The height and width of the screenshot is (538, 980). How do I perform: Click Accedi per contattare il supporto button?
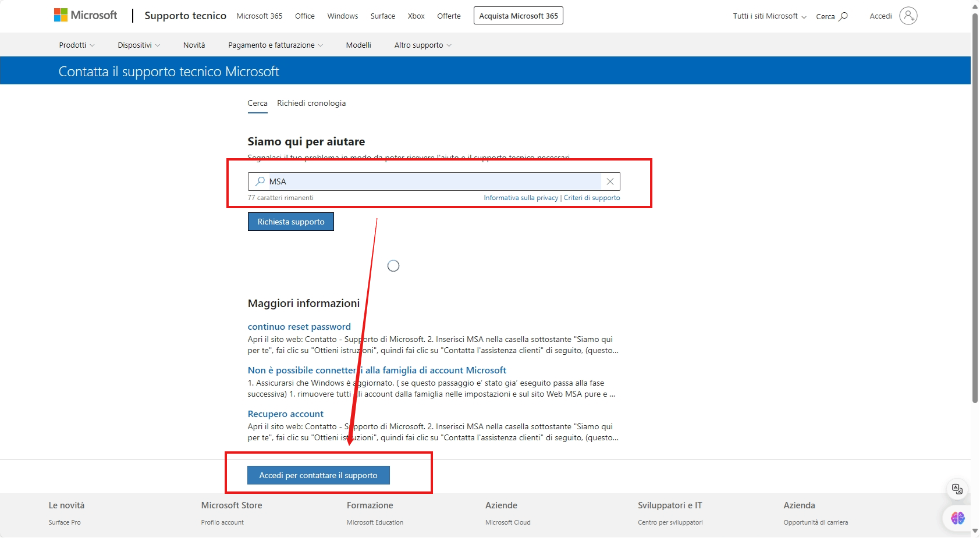(x=318, y=475)
